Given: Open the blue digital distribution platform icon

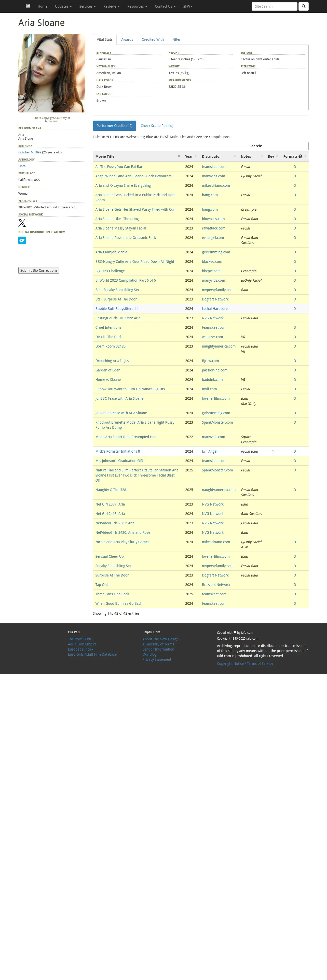Looking at the screenshot, I should 22,240.
